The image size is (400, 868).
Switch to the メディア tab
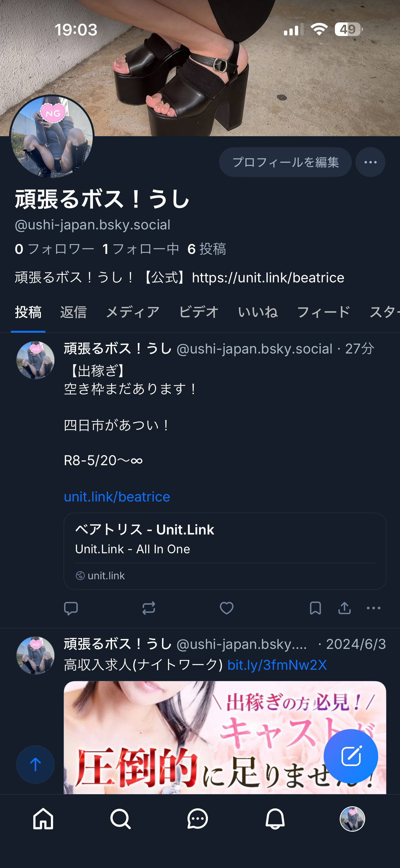tap(132, 312)
